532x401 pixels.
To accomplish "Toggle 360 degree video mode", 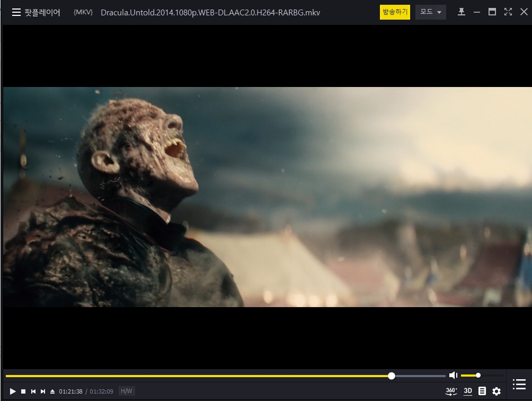I will click(451, 391).
